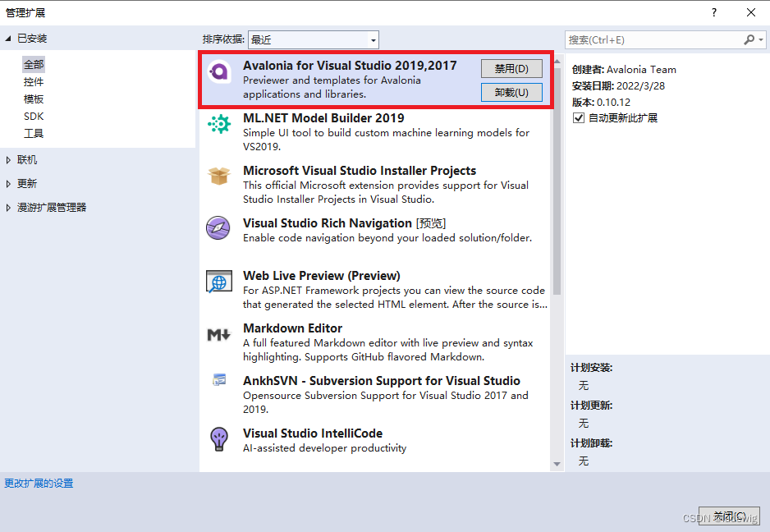
Task: Click the Installer Projects box icon
Action: (x=219, y=176)
